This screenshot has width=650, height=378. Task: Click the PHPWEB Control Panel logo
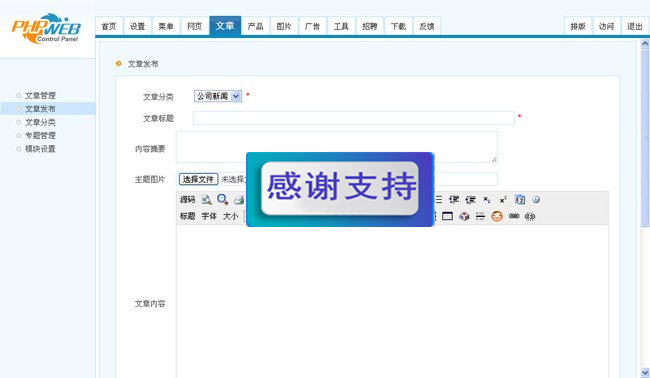pyautogui.click(x=46, y=28)
